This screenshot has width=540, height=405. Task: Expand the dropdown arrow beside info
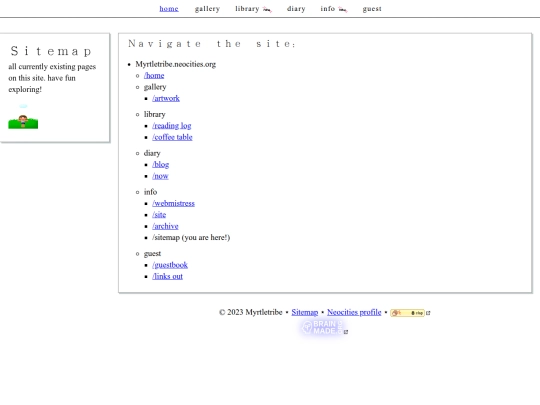pos(343,10)
